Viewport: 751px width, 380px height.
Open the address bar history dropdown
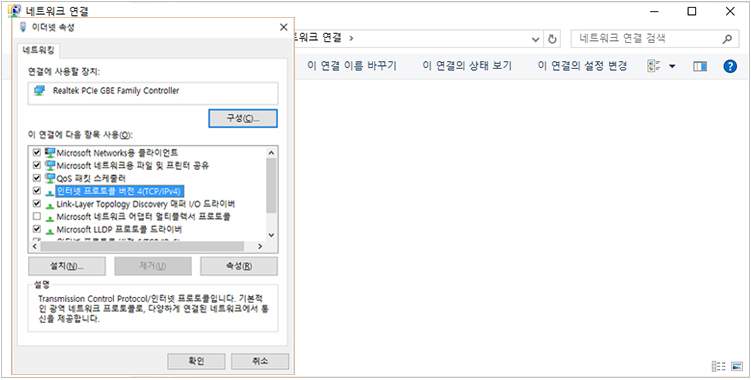(536, 39)
